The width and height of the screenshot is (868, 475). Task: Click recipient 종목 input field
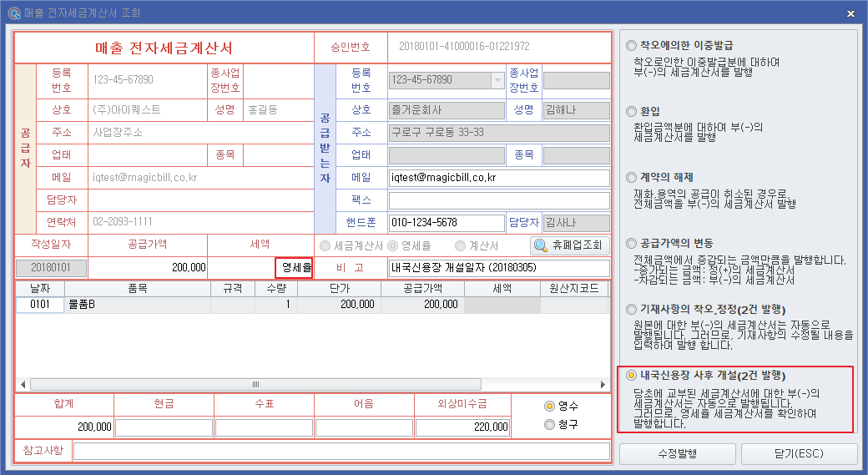(x=576, y=155)
